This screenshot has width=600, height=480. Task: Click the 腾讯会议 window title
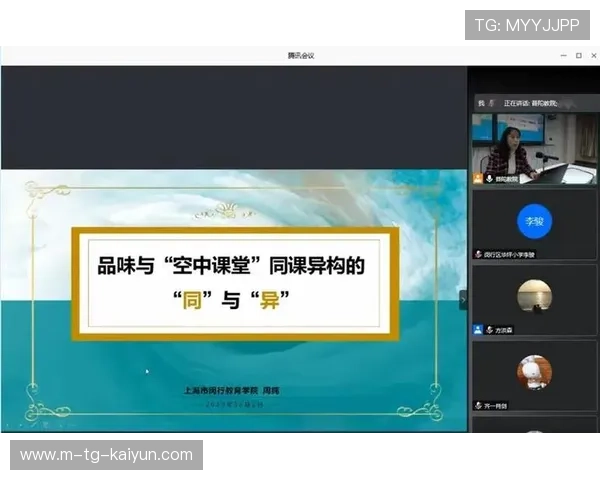click(301, 56)
